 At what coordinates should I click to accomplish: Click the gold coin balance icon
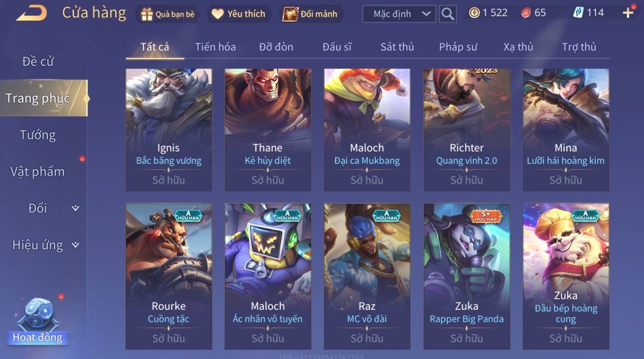tap(474, 13)
